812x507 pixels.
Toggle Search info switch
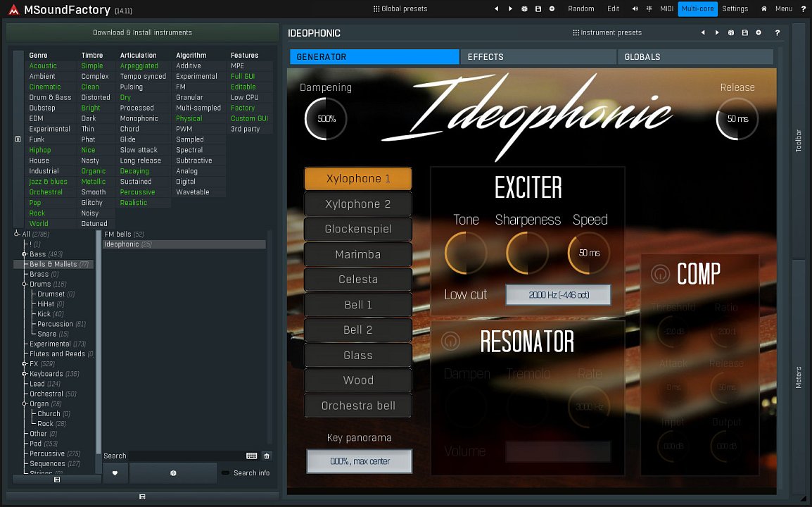coord(225,472)
